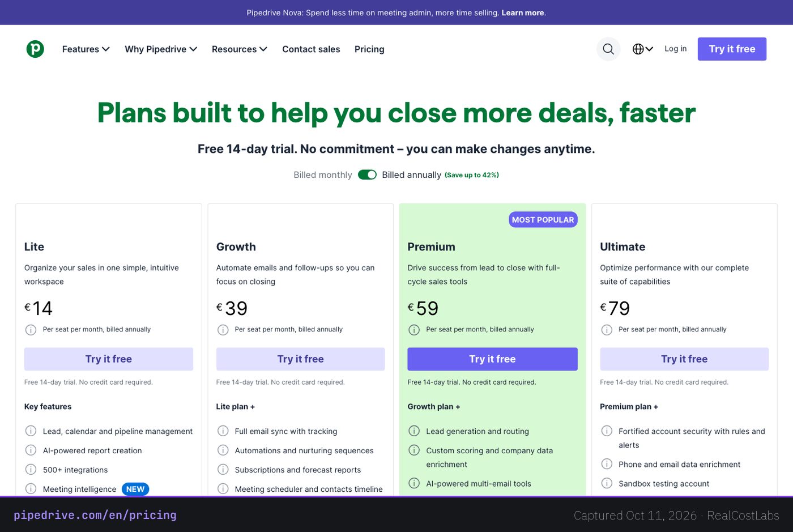Viewport: 793px width, 532px height.
Task: Start the Growth plan free trial
Action: pos(300,359)
